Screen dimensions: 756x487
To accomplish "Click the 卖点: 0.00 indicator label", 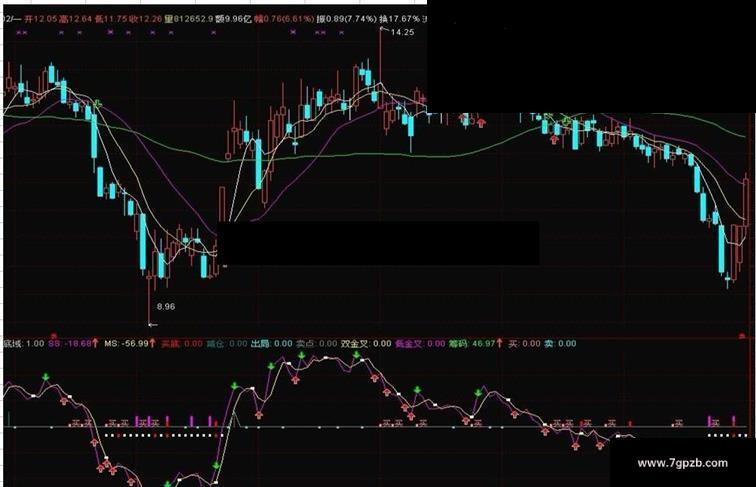I will 316,343.
